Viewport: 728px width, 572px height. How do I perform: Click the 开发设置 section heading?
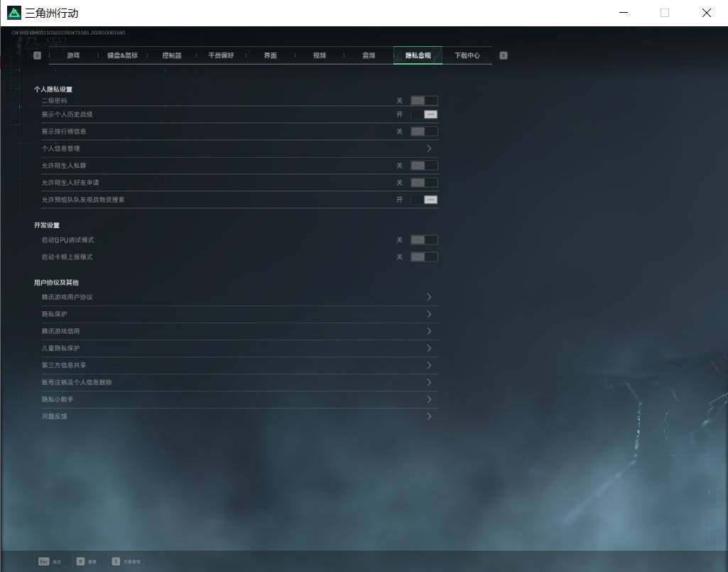(x=47, y=225)
